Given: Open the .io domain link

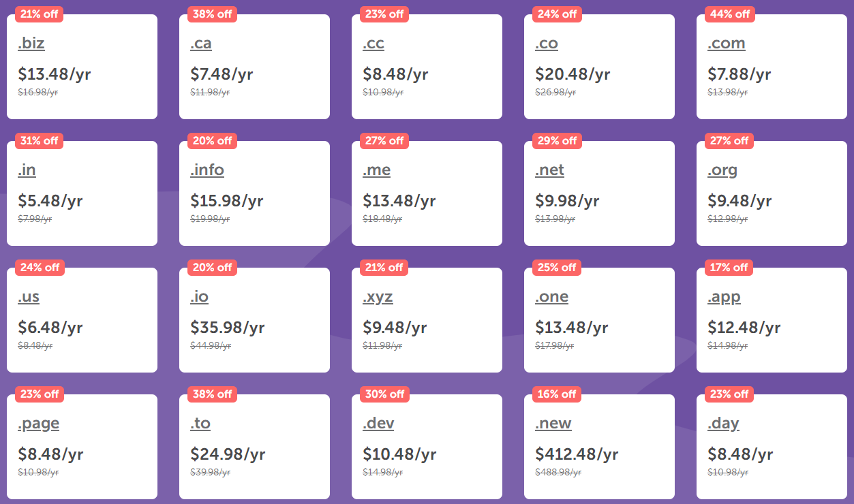Looking at the screenshot, I should [x=200, y=297].
